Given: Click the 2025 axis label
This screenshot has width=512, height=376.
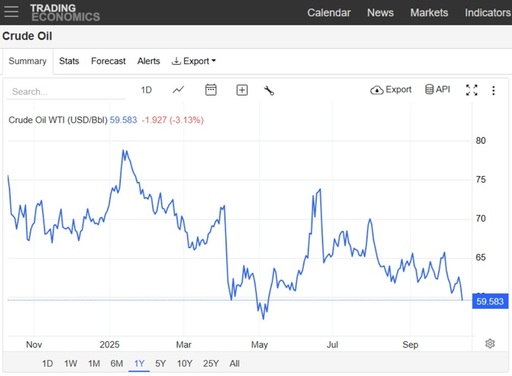Looking at the screenshot, I should [109, 345].
